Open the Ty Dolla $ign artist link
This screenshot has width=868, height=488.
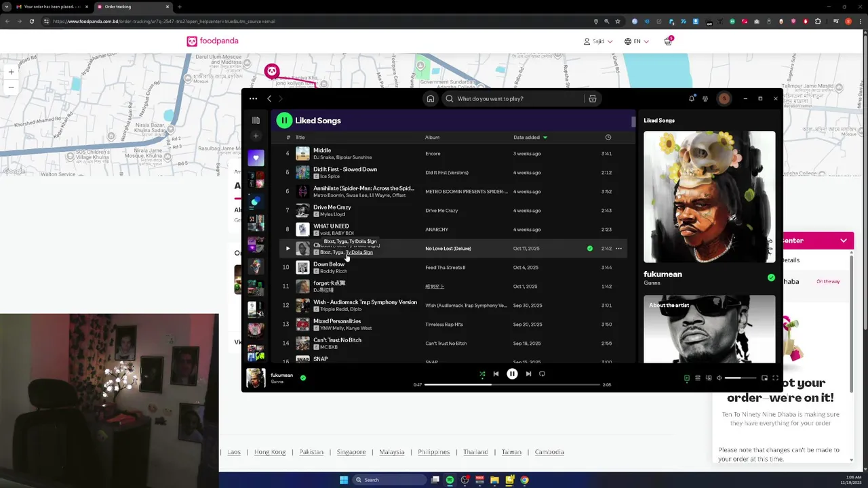[359, 253]
